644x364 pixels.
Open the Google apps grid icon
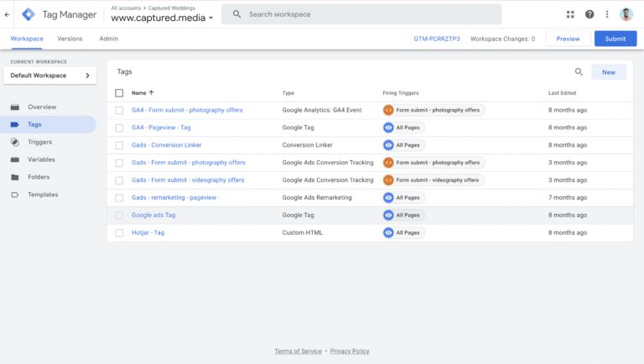(x=571, y=14)
